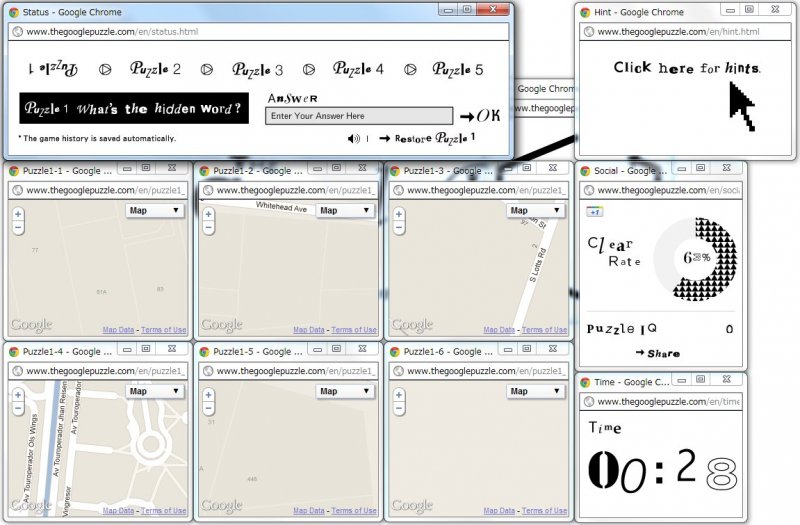Click the Clear Rate donut chart
This screenshot has height=525, width=800.
click(x=695, y=259)
